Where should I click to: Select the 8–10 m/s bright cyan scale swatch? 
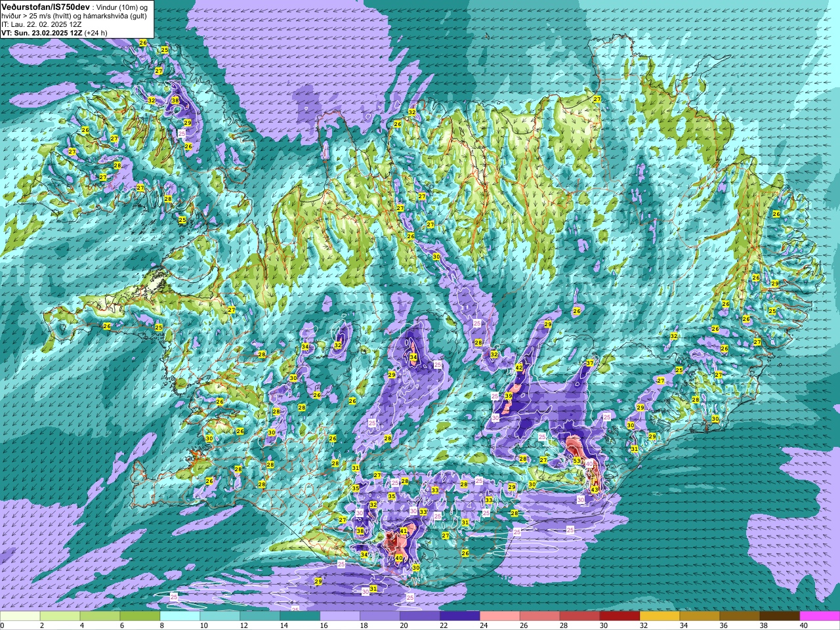pos(180,617)
